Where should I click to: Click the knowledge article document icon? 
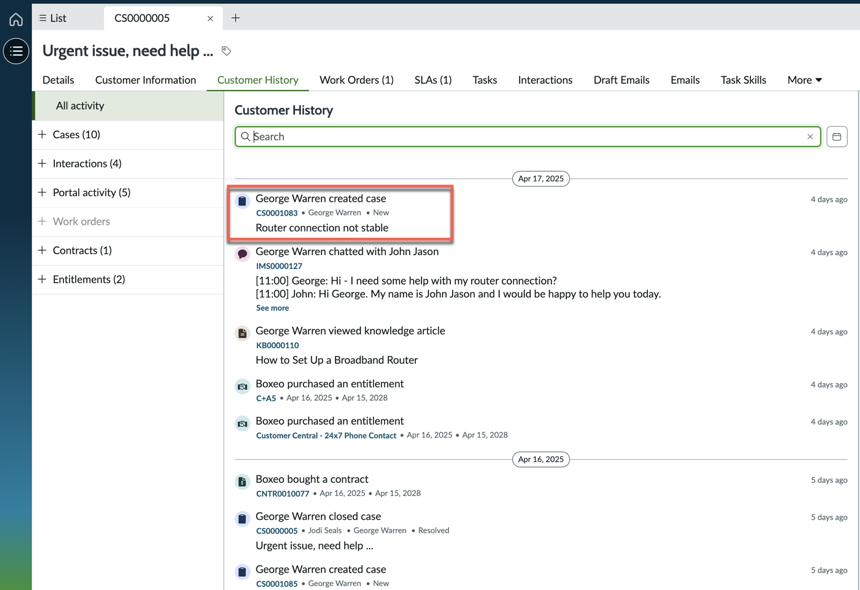pyautogui.click(x=242, y=333)
